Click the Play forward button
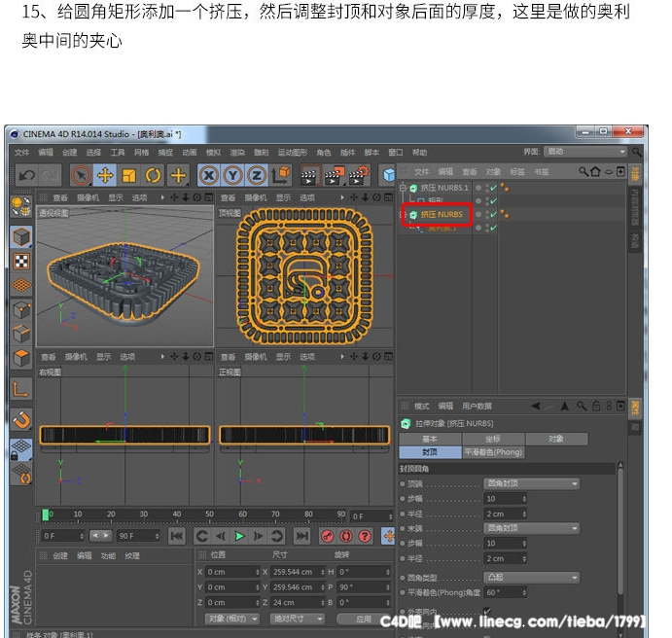This screenshot has width=672, height=638. [x=239, y=536]
